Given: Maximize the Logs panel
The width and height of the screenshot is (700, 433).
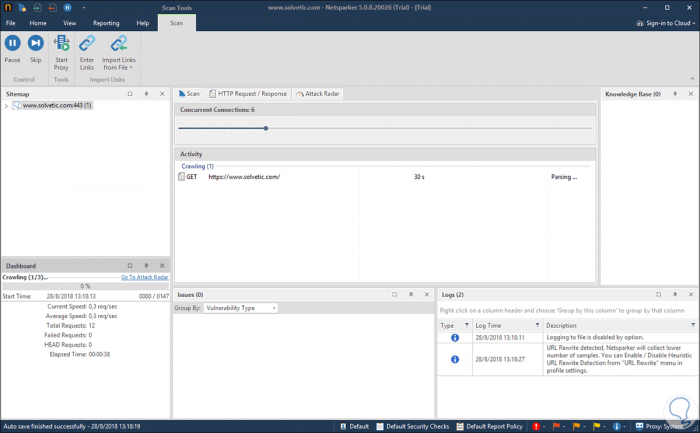Looking at the screenshot, I should point(658,295).
